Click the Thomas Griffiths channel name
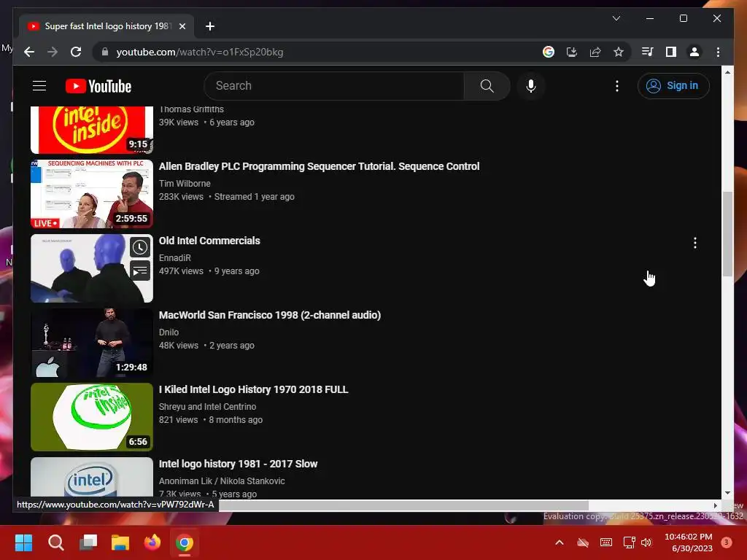Screen dimensions: 747x560 (191, 109)
